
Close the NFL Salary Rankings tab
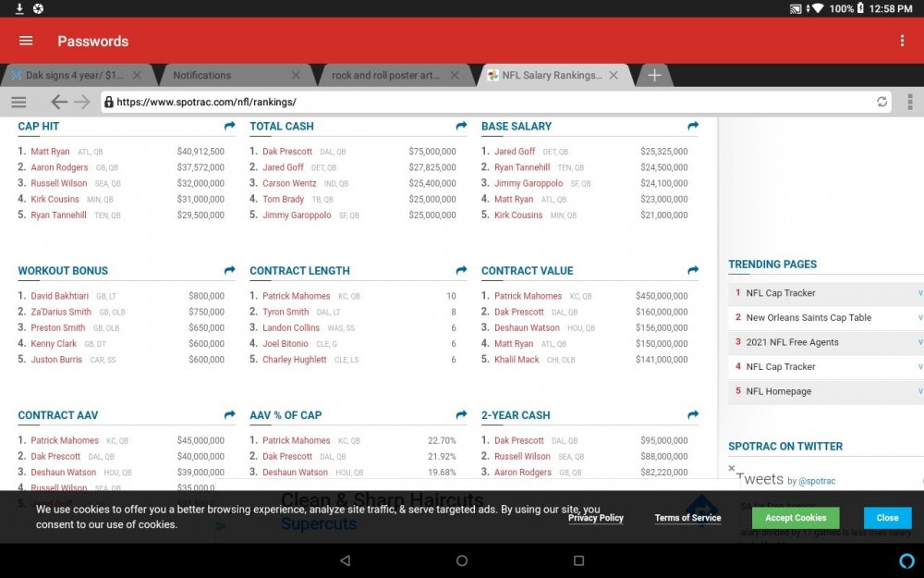(614, 76)
